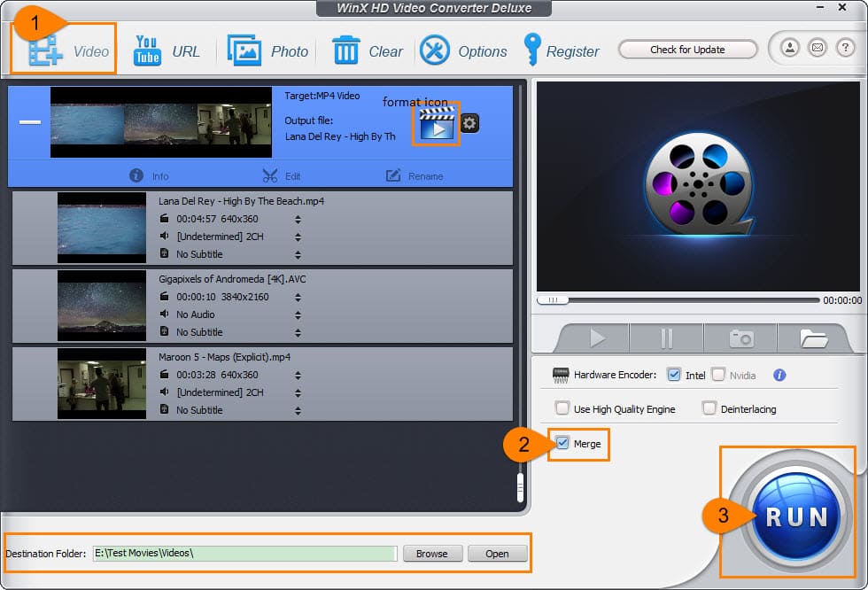Click the 00:00:00 preview time

[842, 300]
